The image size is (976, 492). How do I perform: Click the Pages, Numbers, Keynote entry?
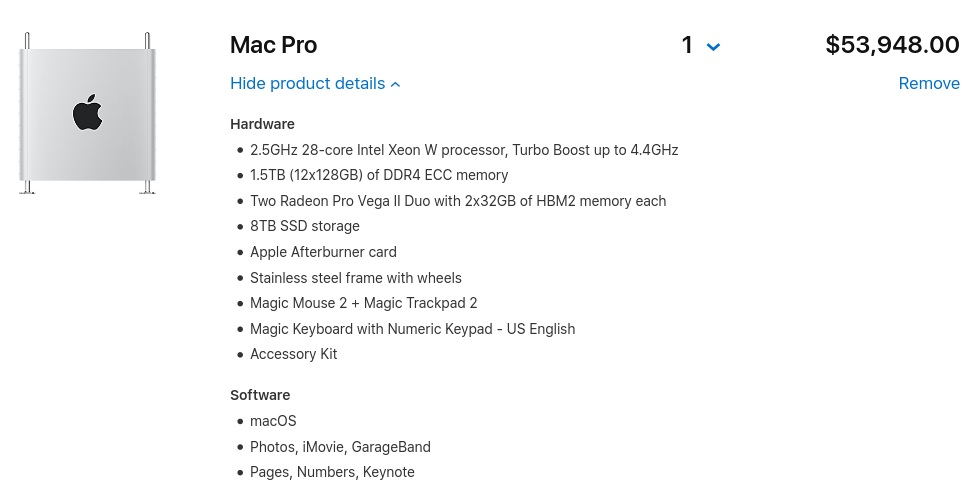coord(332,472)
